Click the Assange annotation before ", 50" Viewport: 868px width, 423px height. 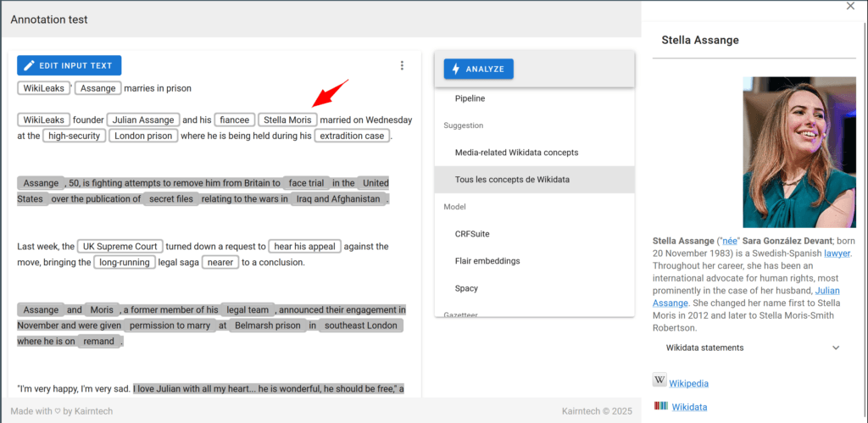coord(41,183)
